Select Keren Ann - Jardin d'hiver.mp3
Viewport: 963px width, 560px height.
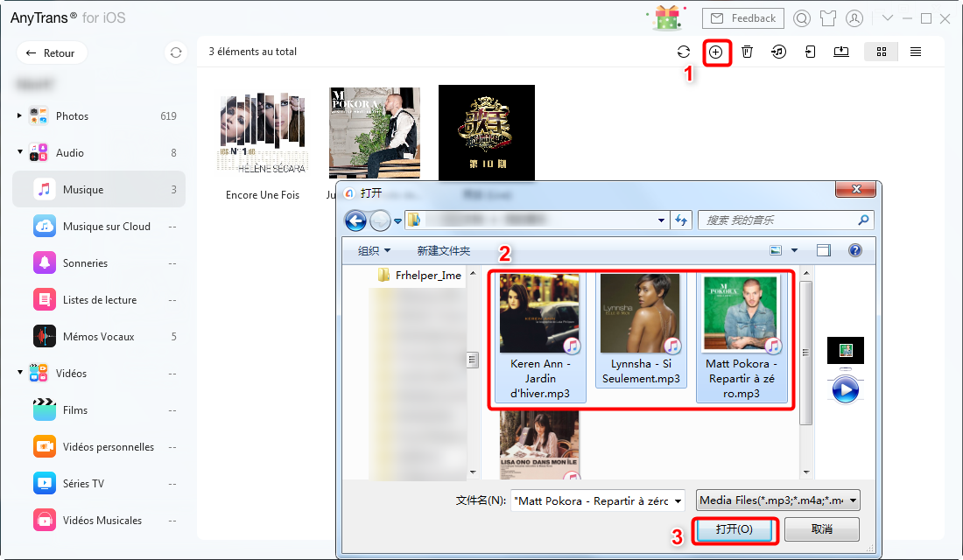point(540,338)
